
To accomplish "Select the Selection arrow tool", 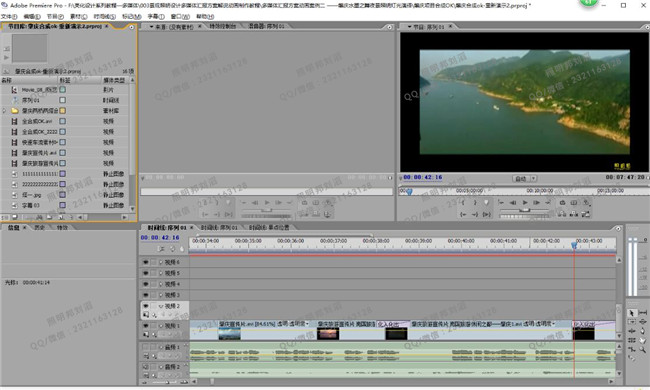I will (631, 313).
